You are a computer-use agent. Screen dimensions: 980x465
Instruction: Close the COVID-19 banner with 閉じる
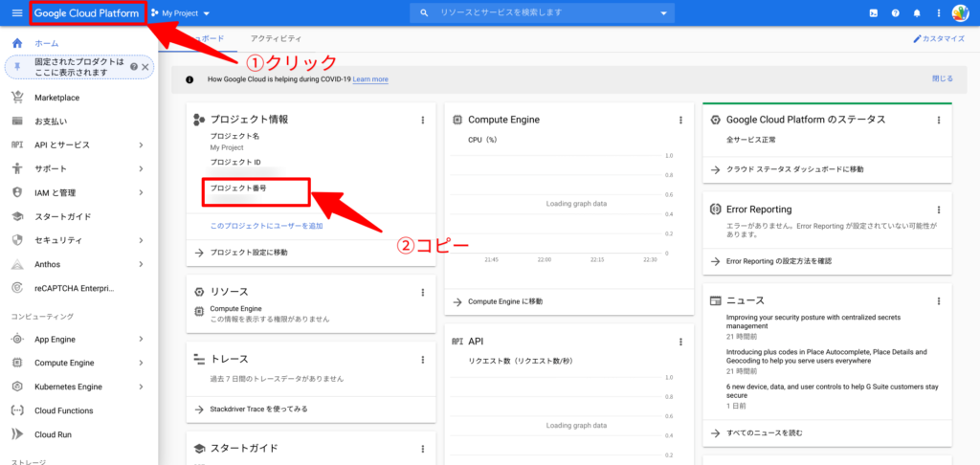(943, 78)
